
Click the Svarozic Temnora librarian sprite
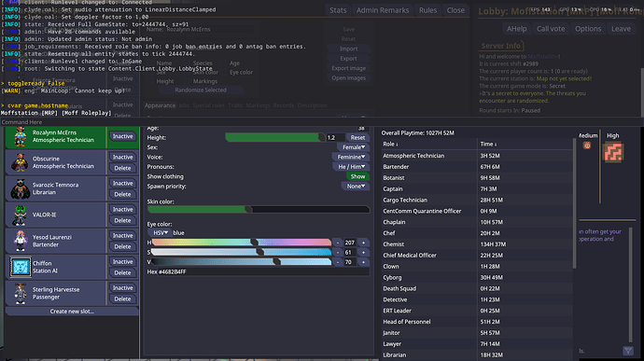point(20,189)
